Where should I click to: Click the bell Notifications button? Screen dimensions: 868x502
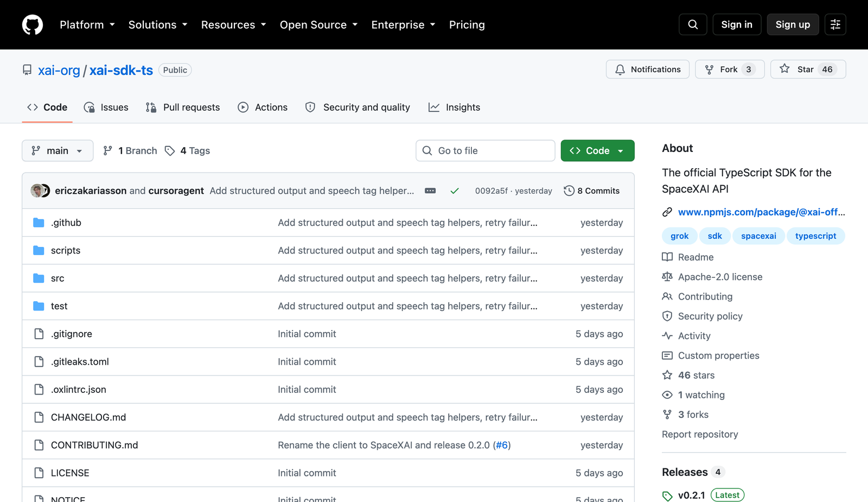pyautogui.click(x=648, y=69)
